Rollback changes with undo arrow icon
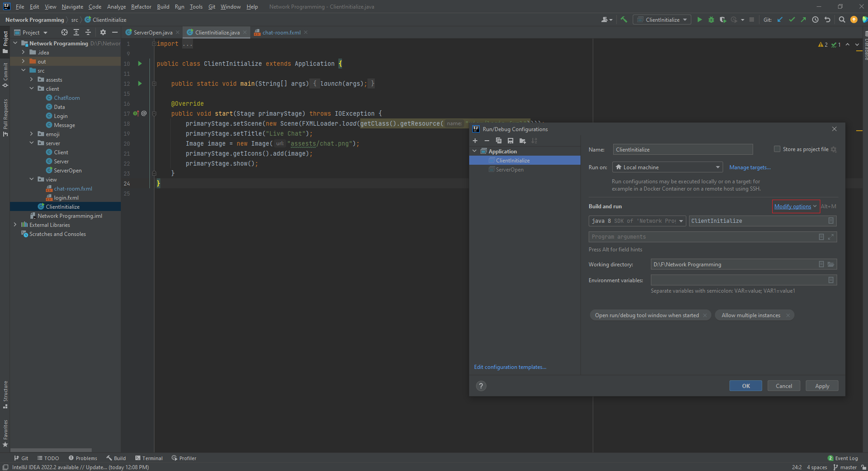 click(827, 20)
